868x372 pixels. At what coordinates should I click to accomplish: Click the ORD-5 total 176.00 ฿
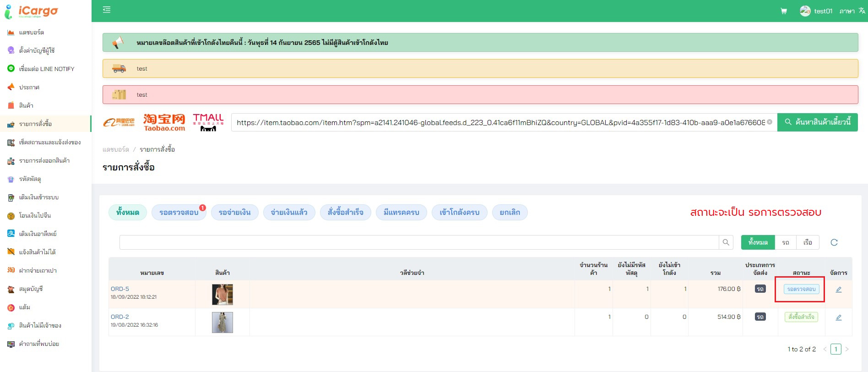(x=729, y=289)
